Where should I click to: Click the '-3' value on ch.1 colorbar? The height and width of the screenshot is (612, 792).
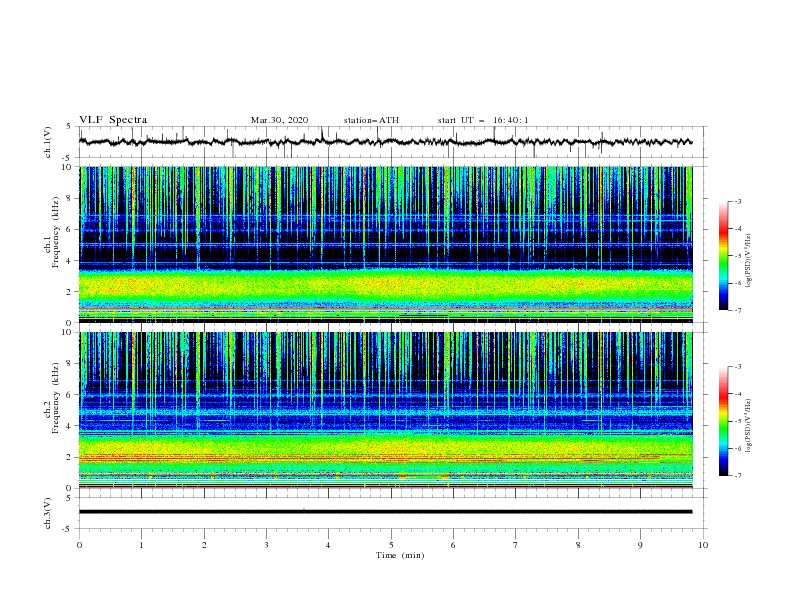737,201
